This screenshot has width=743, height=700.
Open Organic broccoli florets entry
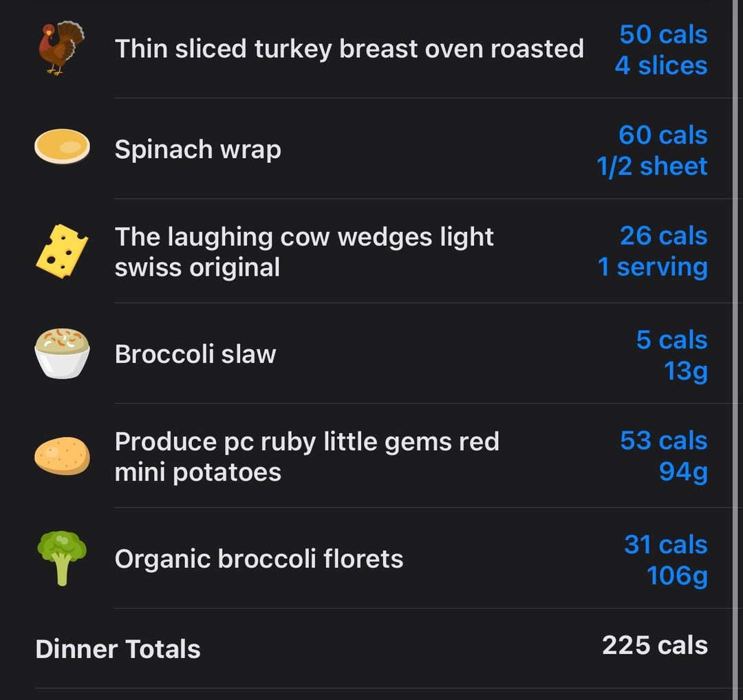click(x=259, y=559)
